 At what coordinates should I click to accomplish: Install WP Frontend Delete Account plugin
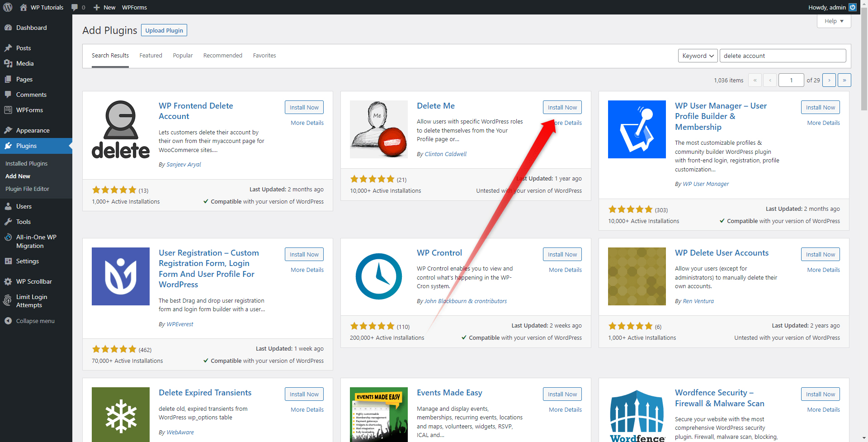coord(304,107)
